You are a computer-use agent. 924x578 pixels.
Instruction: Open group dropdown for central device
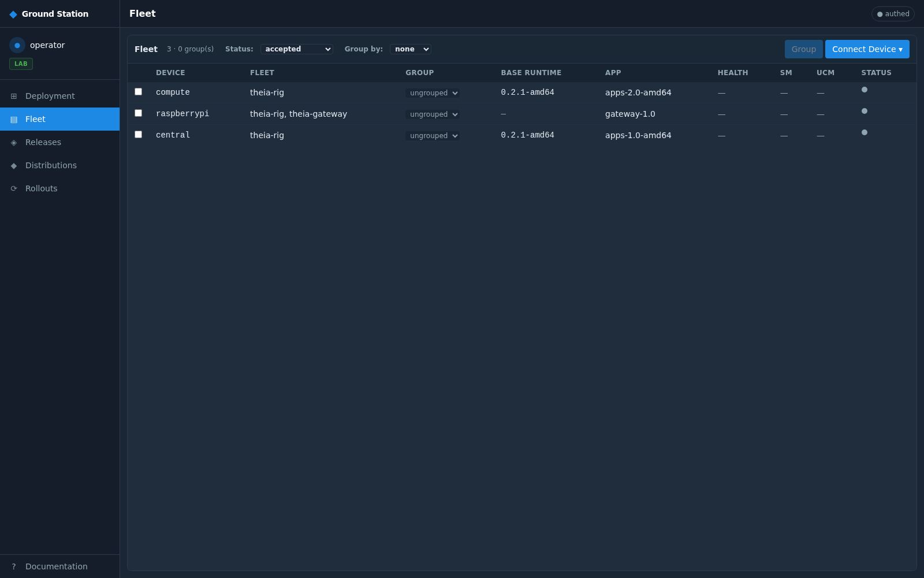(x=433, y=136)
